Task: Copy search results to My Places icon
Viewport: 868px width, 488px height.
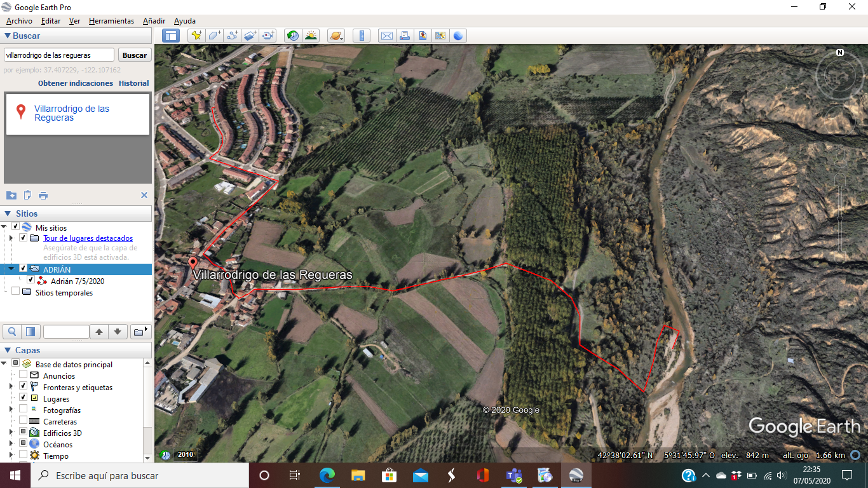Action: (x=11, y=195)
